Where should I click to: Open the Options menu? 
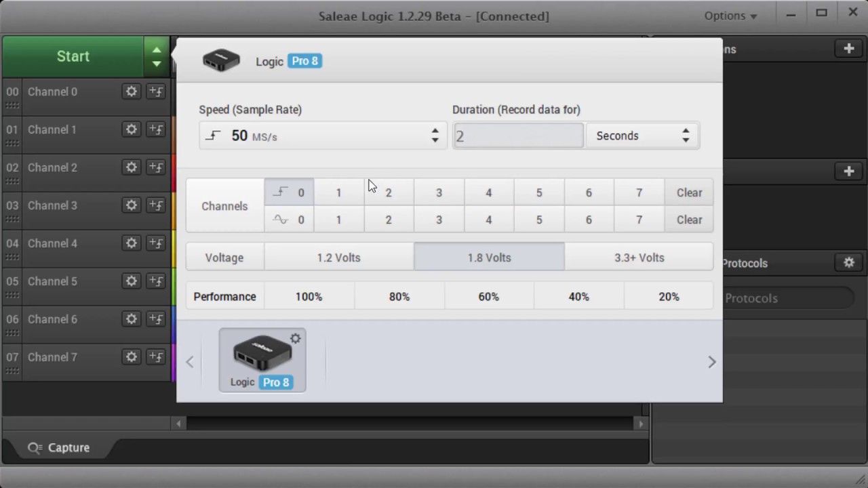[x=730, y=16]
